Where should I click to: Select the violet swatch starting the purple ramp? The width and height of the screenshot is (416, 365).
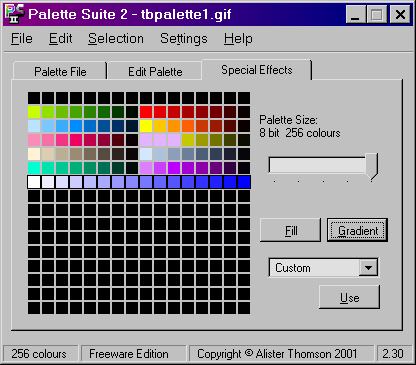click(146, 168)
